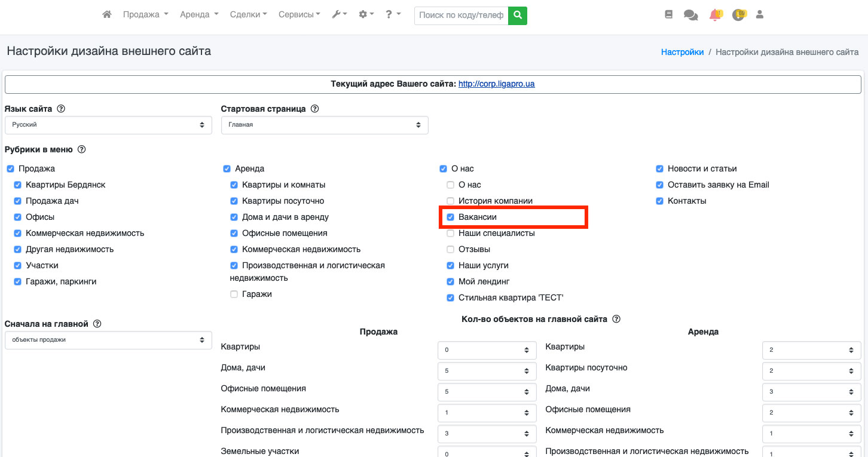This screenshot has width=868, height=457.
Task: Open the wrench tools menu
Action: (339, 15)
